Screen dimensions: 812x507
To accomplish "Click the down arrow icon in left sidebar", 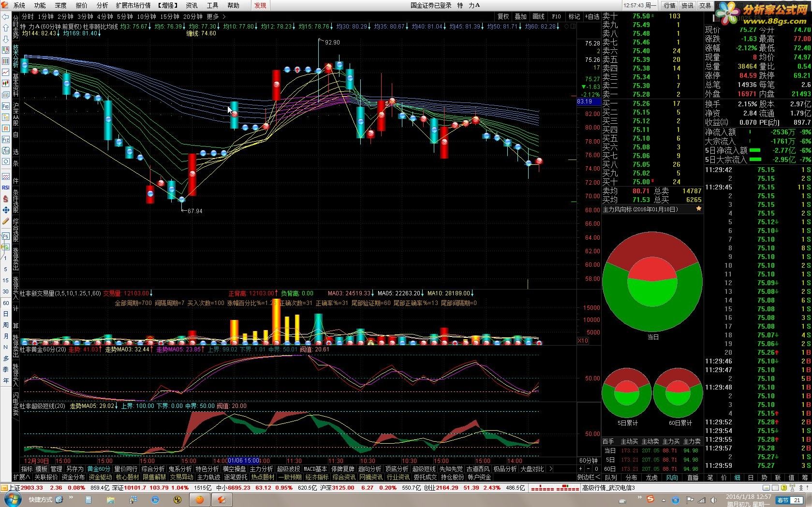I will pos(5,40).
